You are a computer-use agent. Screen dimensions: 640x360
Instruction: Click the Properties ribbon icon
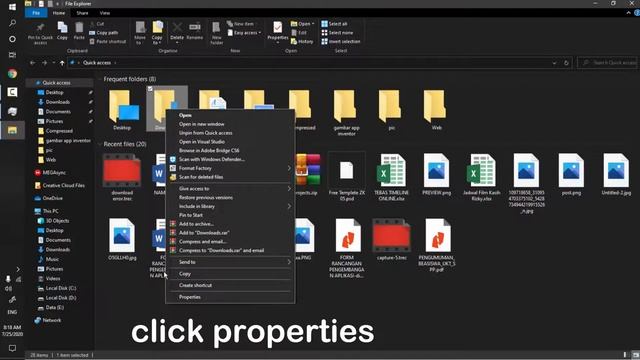point(278,32)
